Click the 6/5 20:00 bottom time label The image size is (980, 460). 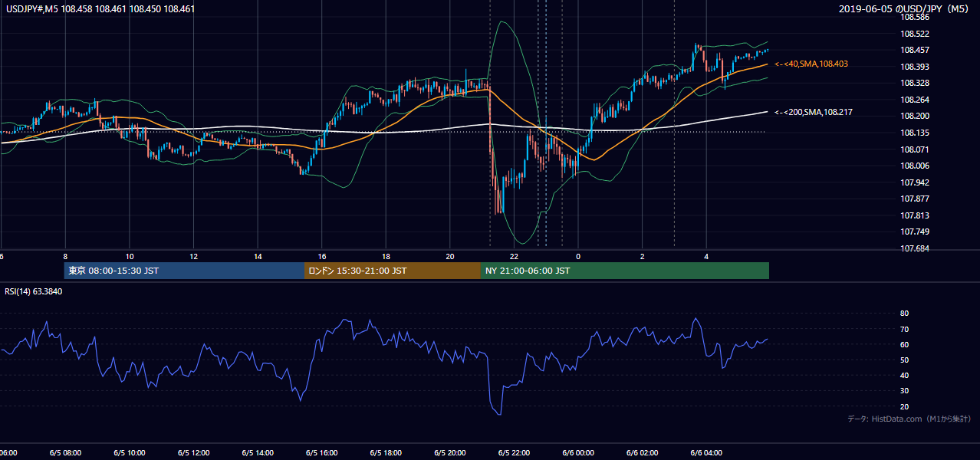[450, 452]
